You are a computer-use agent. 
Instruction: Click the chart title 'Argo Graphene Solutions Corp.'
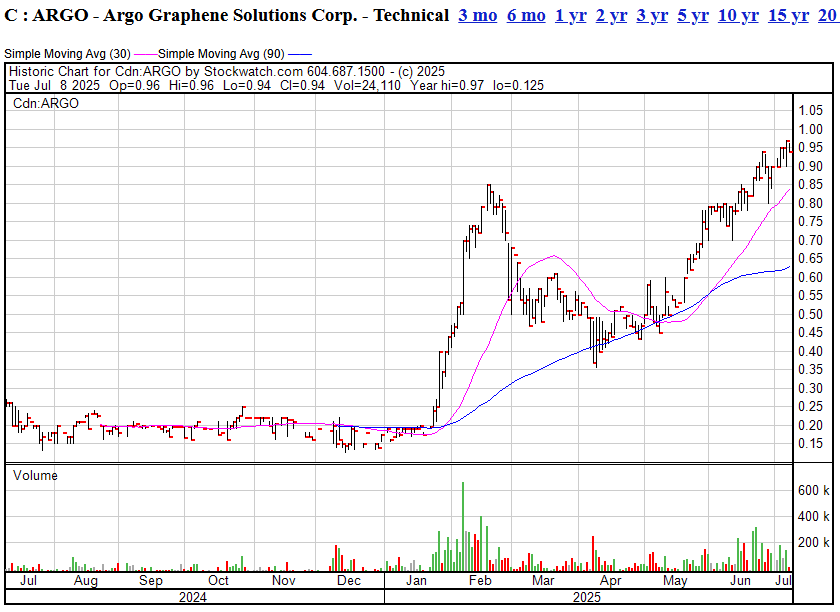[x=230, y=16]
